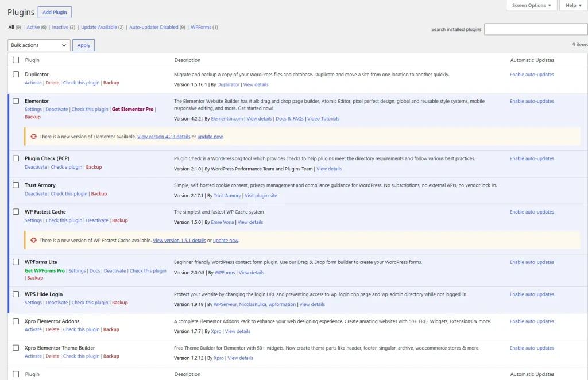Select all plugins with header checkbox

click(16, 60)
